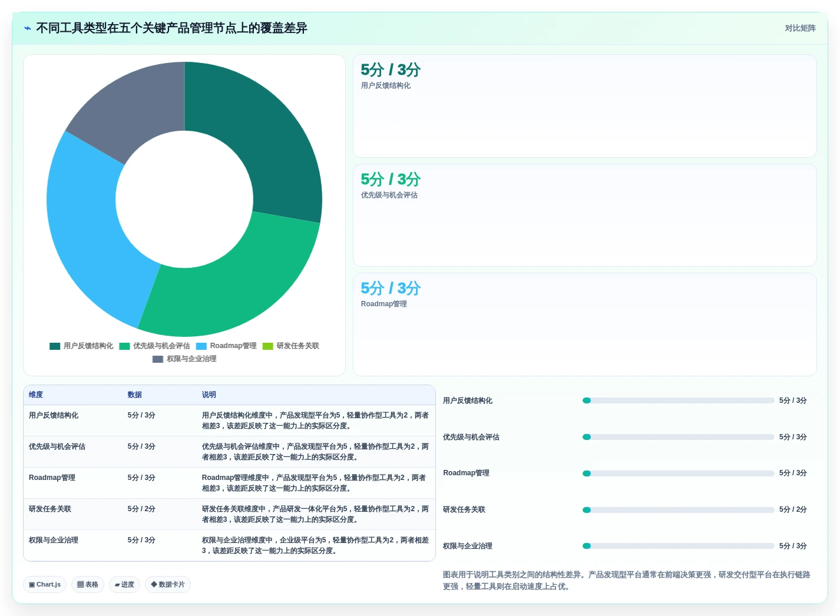Click 权限与企业治理维度中 description text in table
The image size is (840, 616).
click(x=315, y=546)
